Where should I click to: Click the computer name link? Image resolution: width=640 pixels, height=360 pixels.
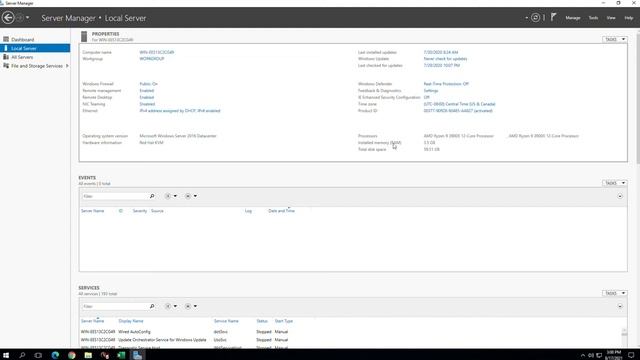click(157, 52)
